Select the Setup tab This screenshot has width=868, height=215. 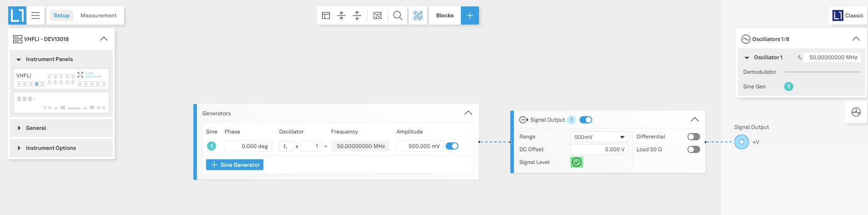point(61,15)
